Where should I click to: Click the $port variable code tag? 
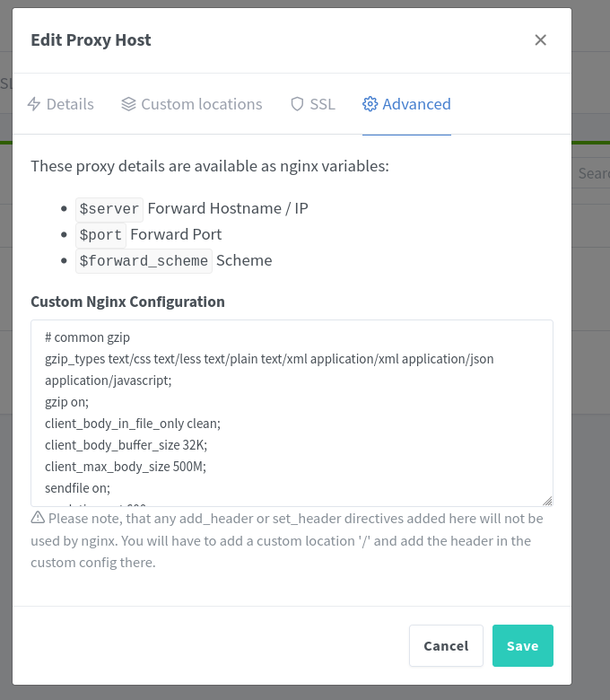click(100, 235)
